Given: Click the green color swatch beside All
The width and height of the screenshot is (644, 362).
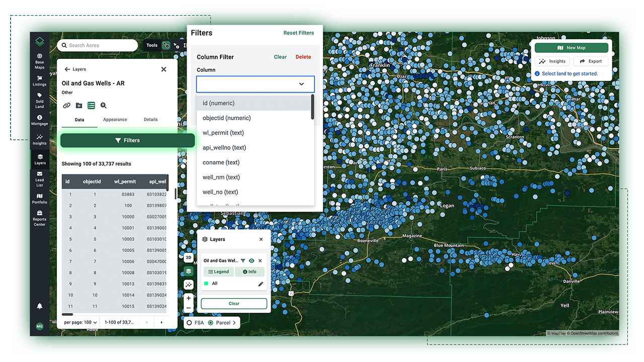Looking at the screenshot, I should [206, 284].
